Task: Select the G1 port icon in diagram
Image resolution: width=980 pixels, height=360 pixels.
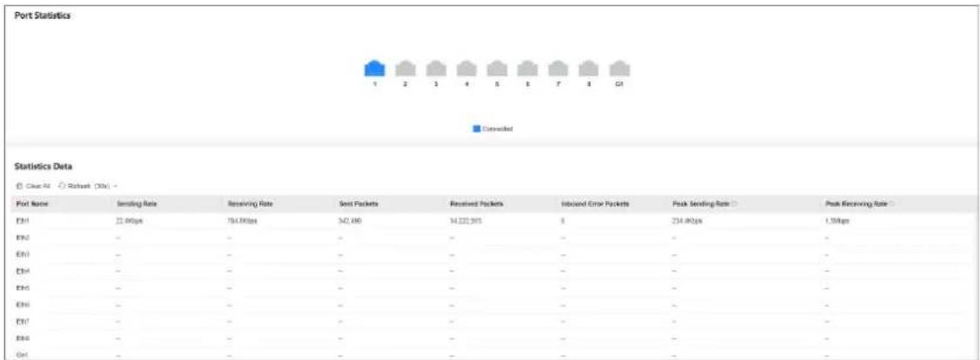Action: click(x=620, y=69)
